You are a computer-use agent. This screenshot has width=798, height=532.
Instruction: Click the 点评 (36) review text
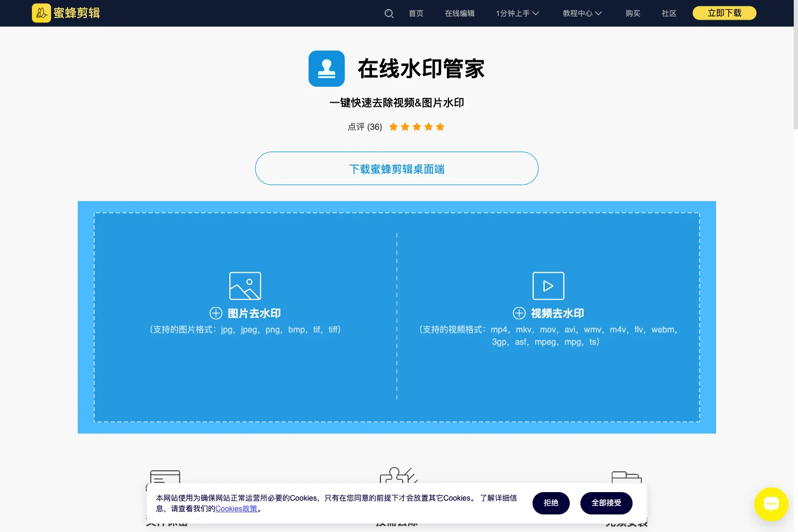365,127
